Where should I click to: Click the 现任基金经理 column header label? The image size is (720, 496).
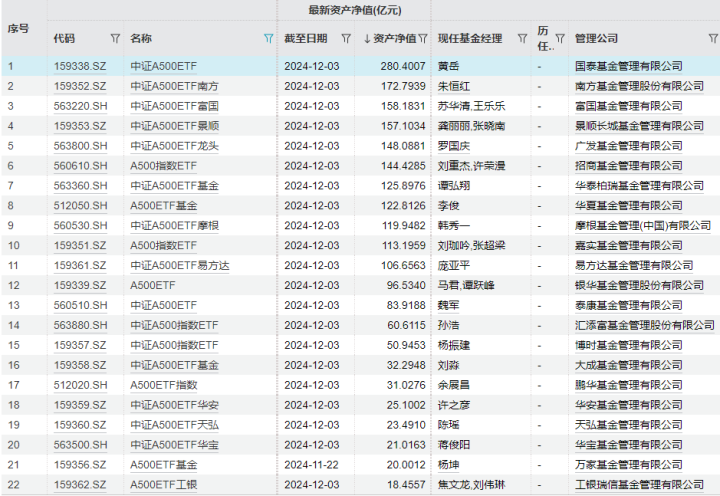coord(470,39)
